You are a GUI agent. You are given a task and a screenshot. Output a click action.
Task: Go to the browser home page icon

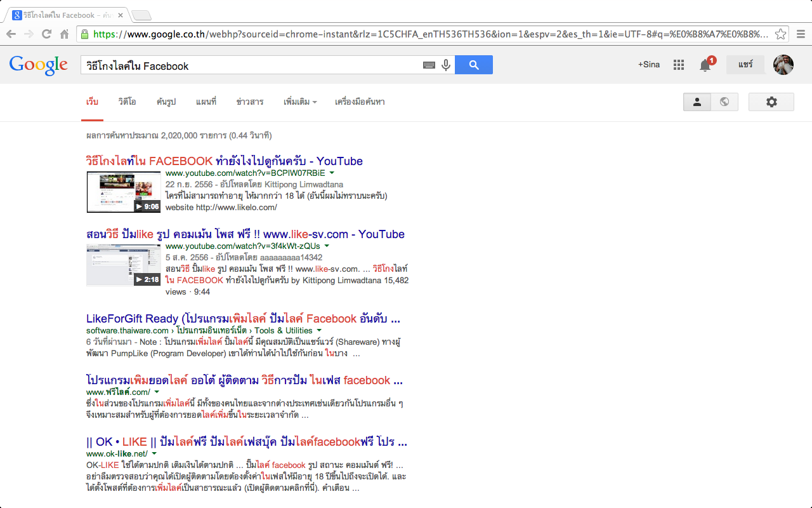coord(64,34)
